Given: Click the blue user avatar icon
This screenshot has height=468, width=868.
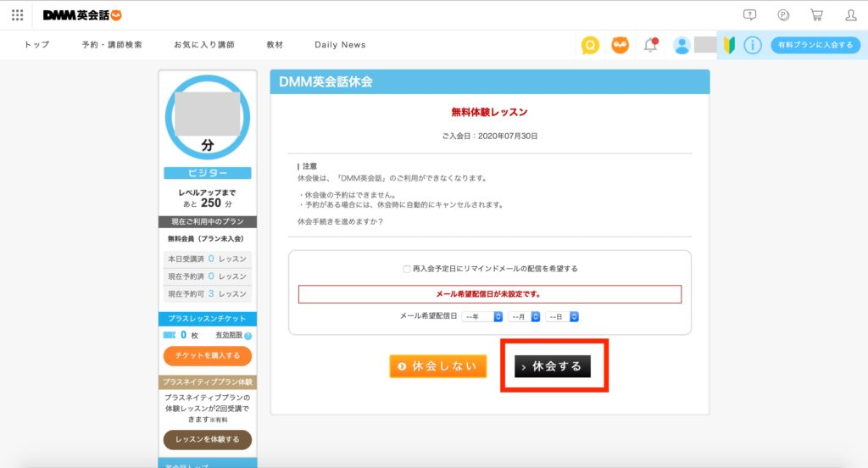Looking at the screenshot, I should 682,45.
